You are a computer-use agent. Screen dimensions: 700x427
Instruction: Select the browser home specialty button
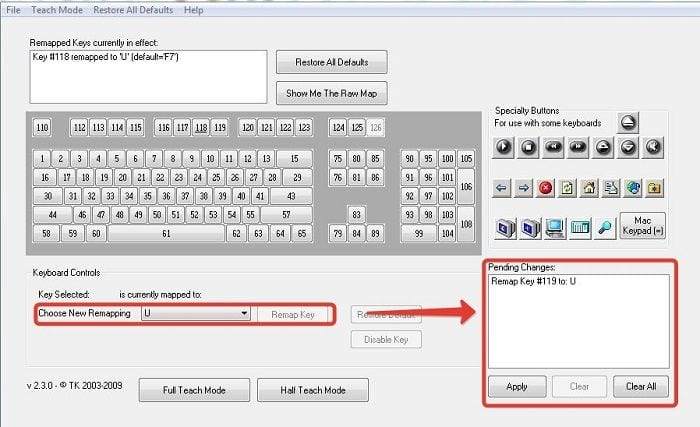click(x=588, y=187)
